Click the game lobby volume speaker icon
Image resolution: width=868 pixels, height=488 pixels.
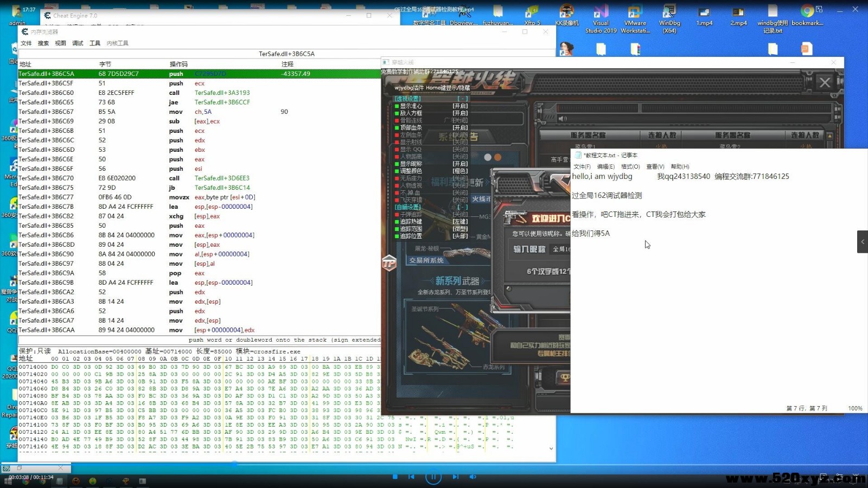click(x=563, y=119)
